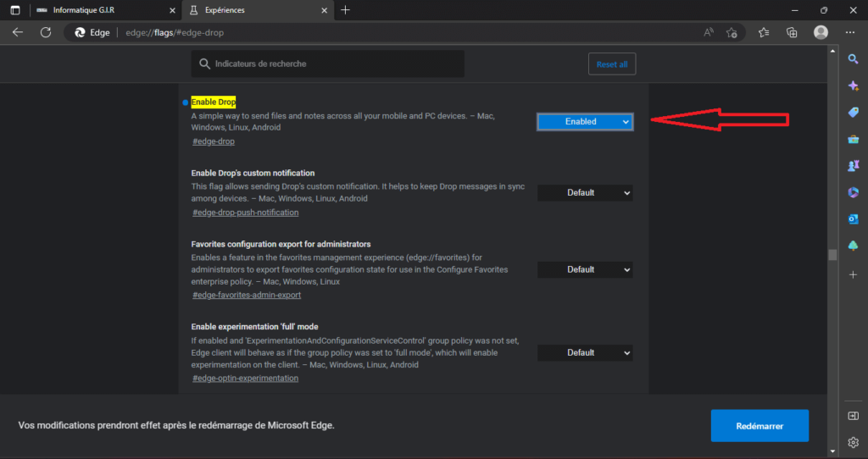Open the Outlook icon in sidebar
This screenshot has height=459, width=868.
point(853,219)
